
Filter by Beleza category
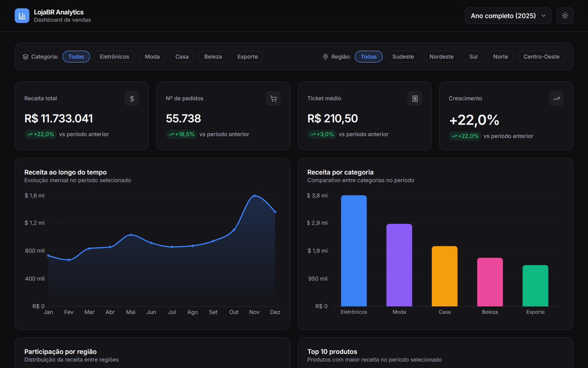(213, 57)
